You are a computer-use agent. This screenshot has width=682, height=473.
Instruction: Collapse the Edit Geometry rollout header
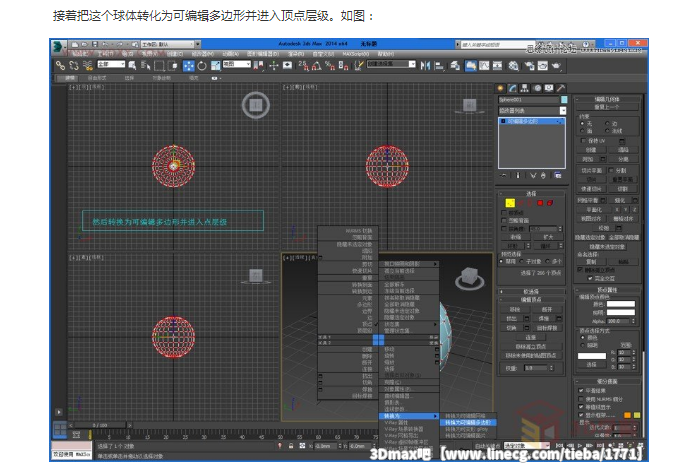click(x=607, y=99)
